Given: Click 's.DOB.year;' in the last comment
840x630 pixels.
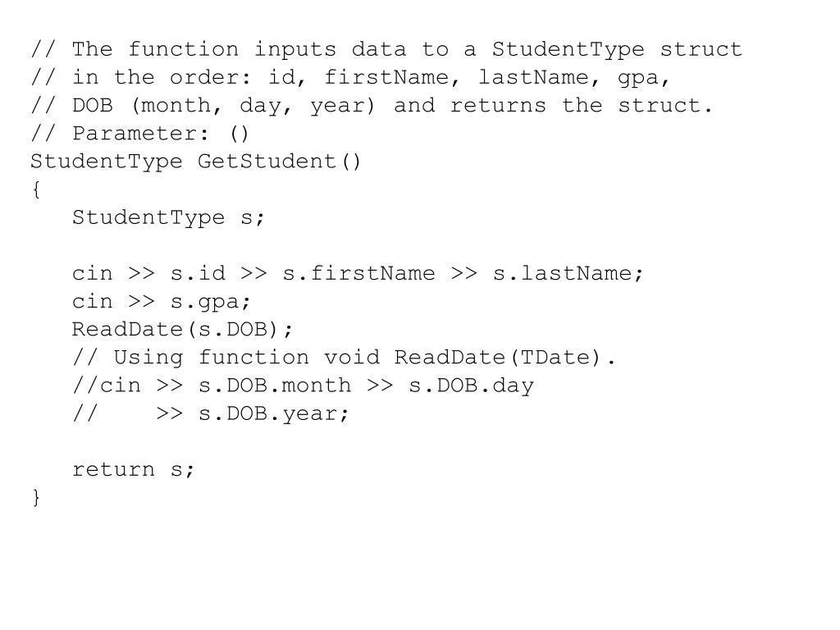Looking at the screenshot, I should click(x=274, y=413).
